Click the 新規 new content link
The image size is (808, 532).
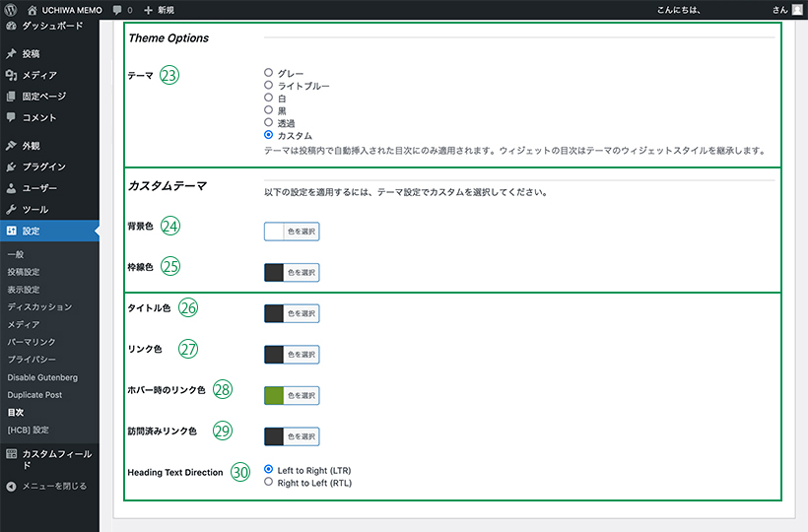pos(159,10)
